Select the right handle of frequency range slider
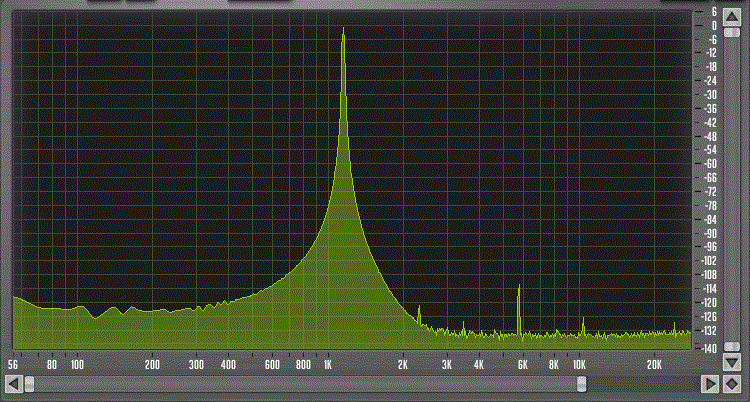750x402 pixels. pos(582,384)
